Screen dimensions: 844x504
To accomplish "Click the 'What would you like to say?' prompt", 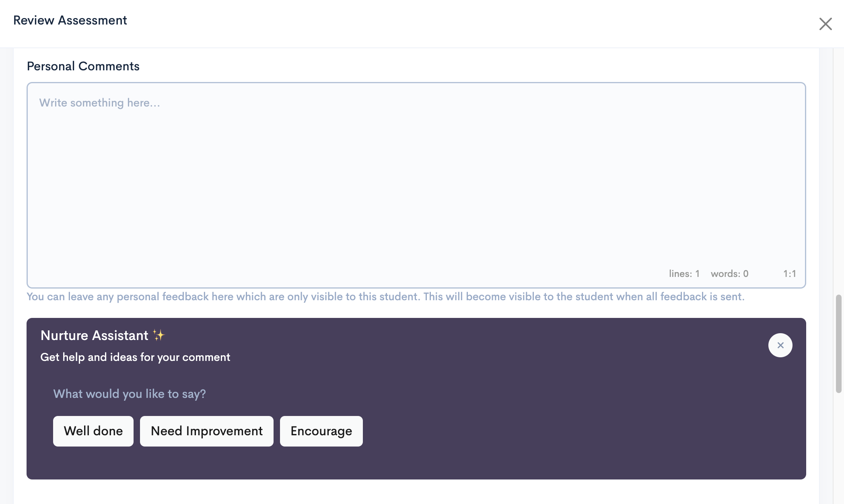I will point(130,394).
